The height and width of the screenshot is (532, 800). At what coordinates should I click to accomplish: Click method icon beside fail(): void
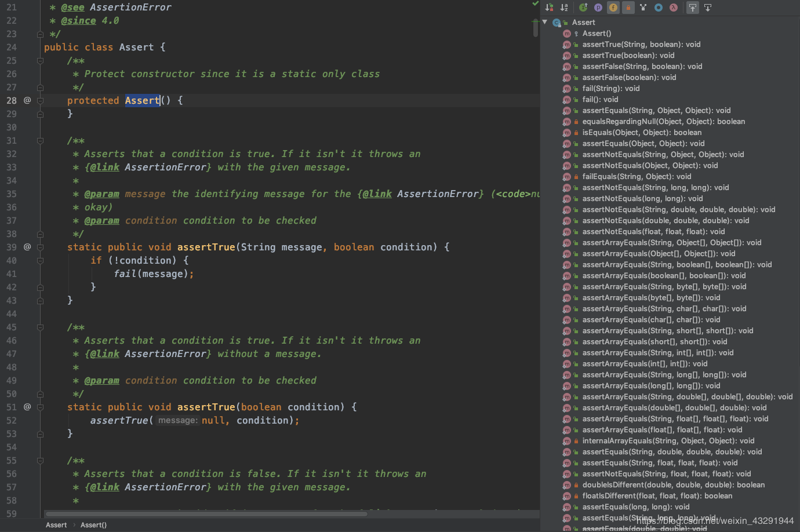click(567, 100)
